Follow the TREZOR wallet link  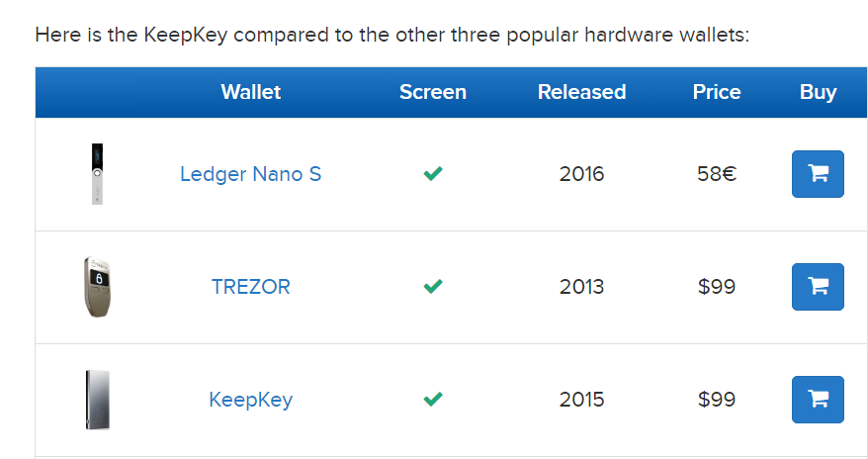coord(251,287)
